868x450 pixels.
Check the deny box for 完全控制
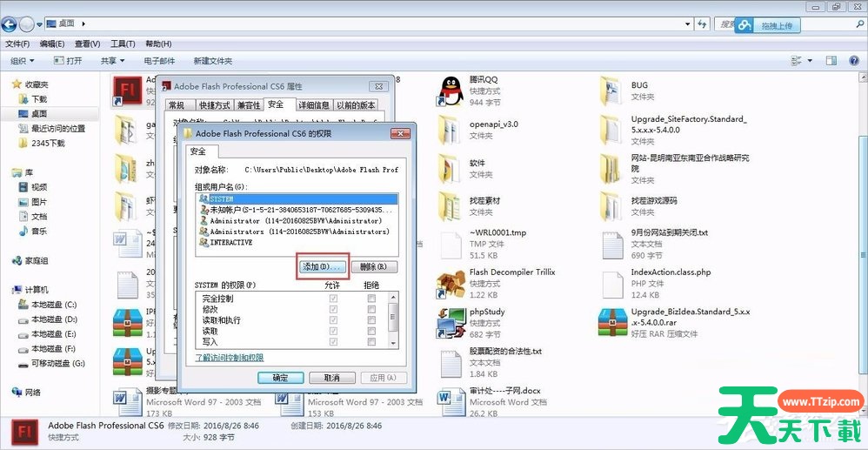371,299
